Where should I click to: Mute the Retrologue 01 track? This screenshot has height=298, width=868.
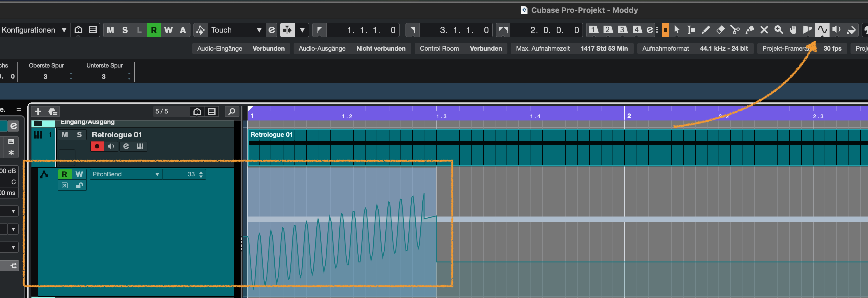pos(65,135)
